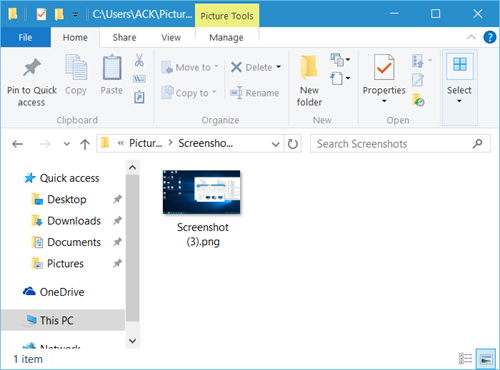Click the Pictur... breadcrumb in address bar
Screen dimensions: 500x370
coord(146,143)
